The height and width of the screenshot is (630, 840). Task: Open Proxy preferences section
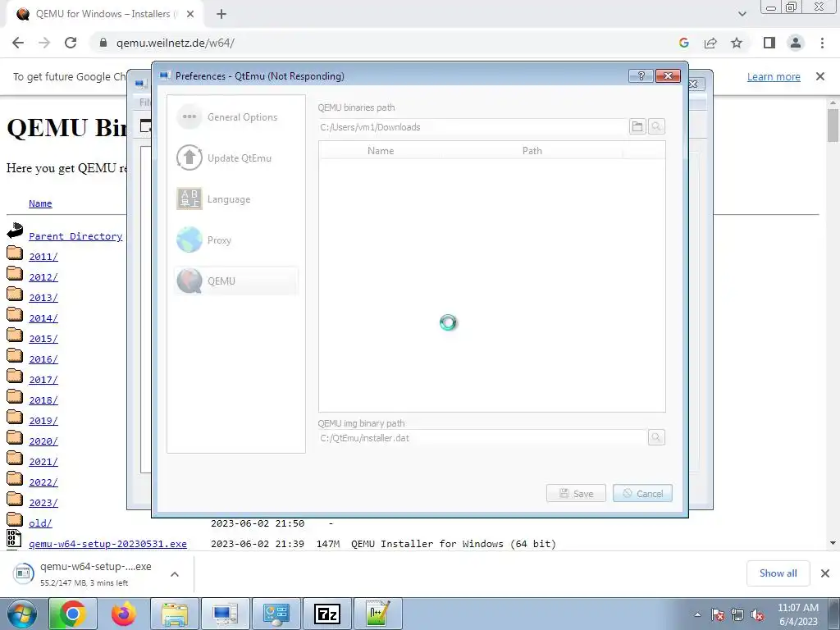pos(235,240)
